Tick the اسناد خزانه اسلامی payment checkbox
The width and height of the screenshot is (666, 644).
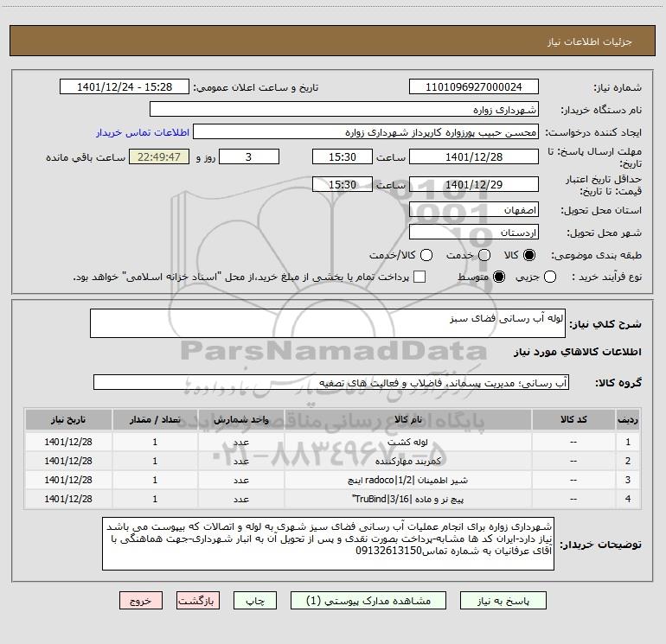tap(419, 277)
